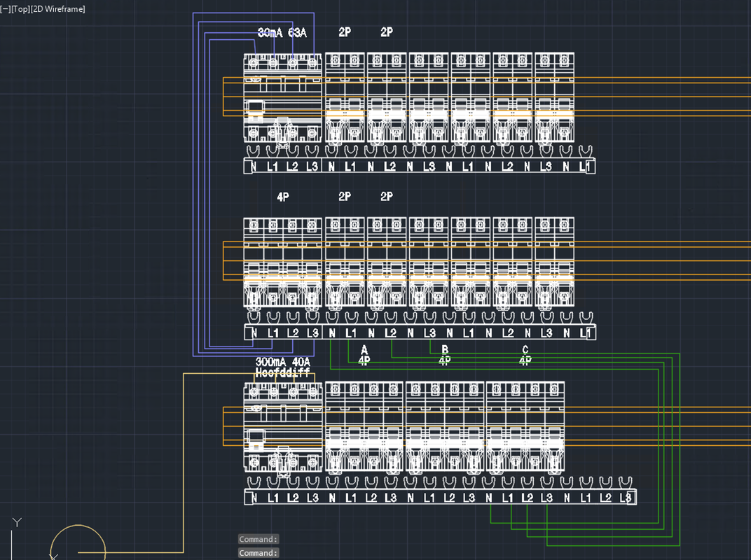The height and width of the screenshot is (560, 751).
Task: Select the "Hoofddiff" text label
Action: (282, 372)
